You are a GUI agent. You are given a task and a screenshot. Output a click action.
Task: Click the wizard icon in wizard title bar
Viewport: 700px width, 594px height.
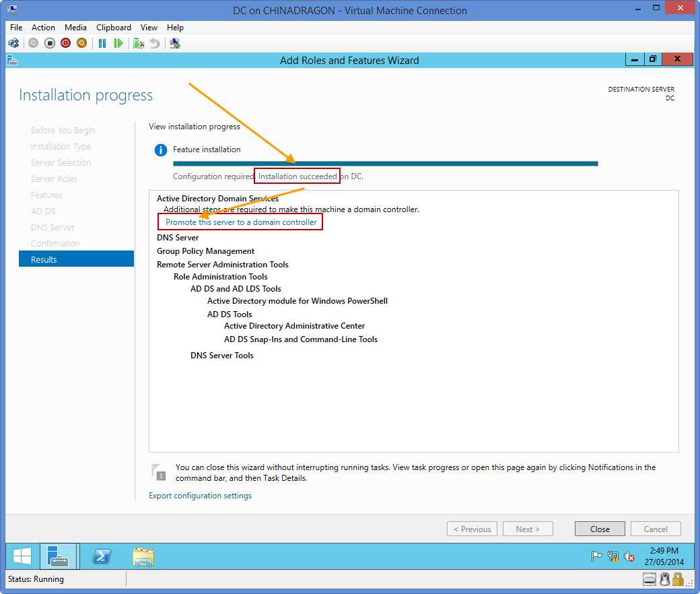point(13,60)
